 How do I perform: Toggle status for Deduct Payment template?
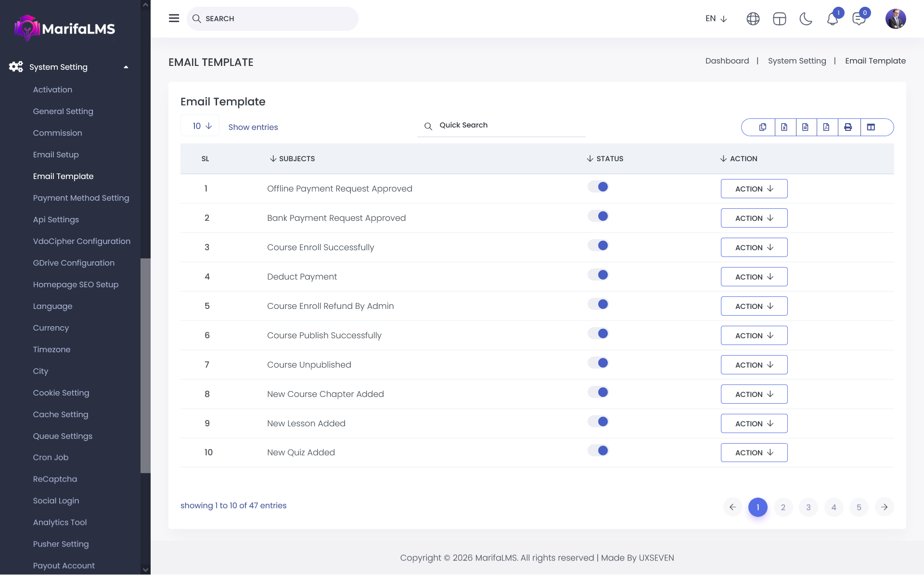(598, 275)
